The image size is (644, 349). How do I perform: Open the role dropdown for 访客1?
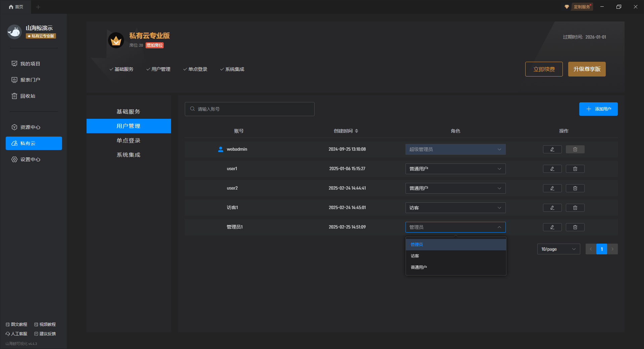(455, 208)
